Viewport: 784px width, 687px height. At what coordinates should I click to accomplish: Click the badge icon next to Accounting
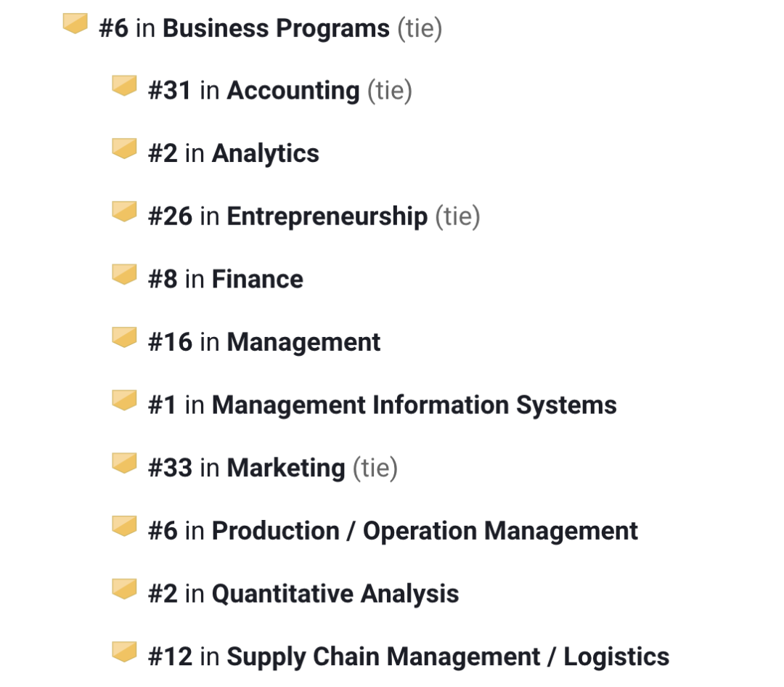click(x=124, y=86)
